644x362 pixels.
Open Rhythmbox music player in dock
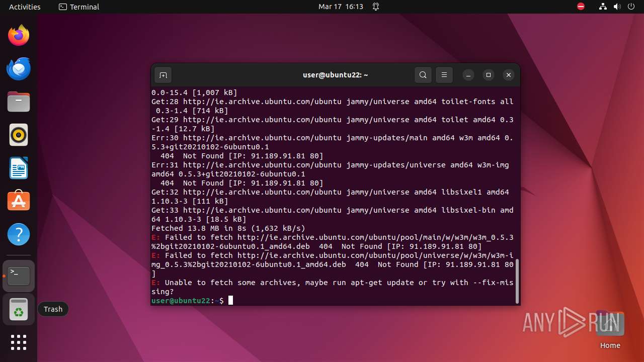coord(19,135)
